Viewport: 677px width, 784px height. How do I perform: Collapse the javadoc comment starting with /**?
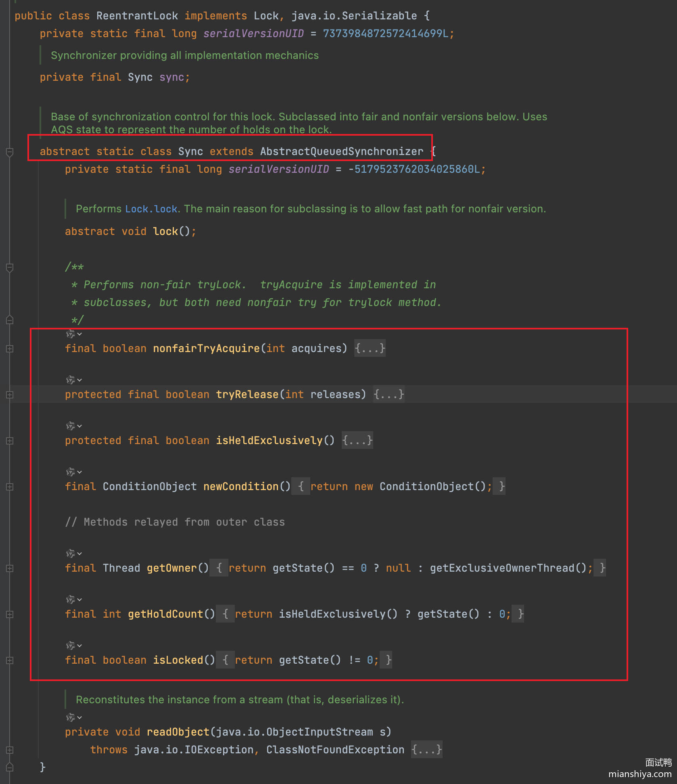tap(10, 267)
